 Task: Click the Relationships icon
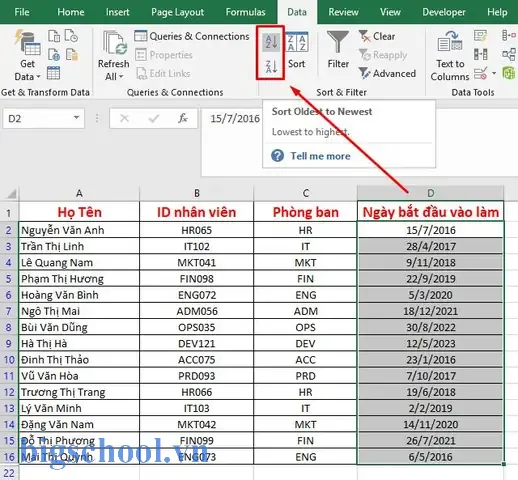point(509,54)
